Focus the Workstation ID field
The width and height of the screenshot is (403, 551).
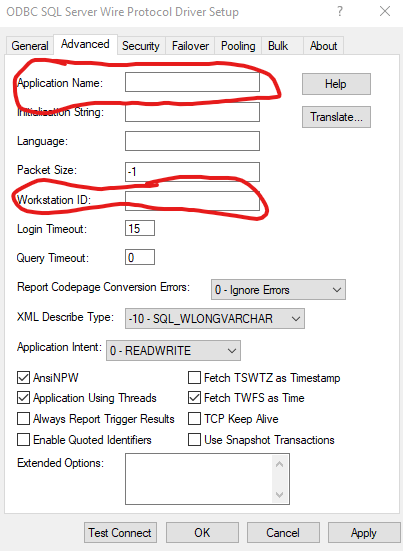tap(192, 201)
